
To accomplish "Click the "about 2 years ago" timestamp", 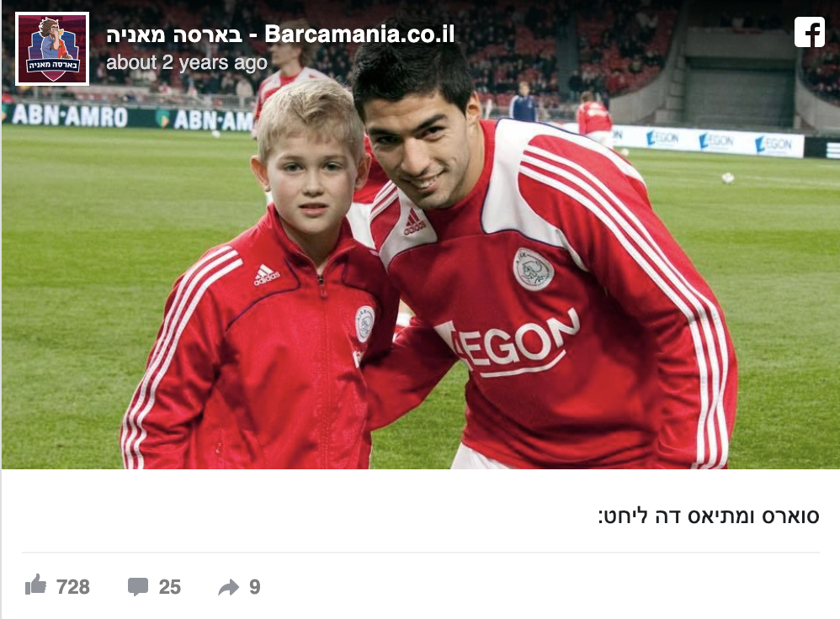I will click(x=186, y=62).
